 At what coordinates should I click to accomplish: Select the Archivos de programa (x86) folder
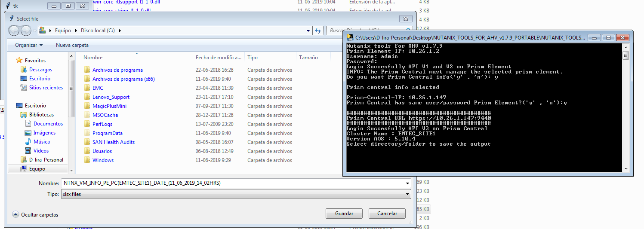(x=123, y=79)
